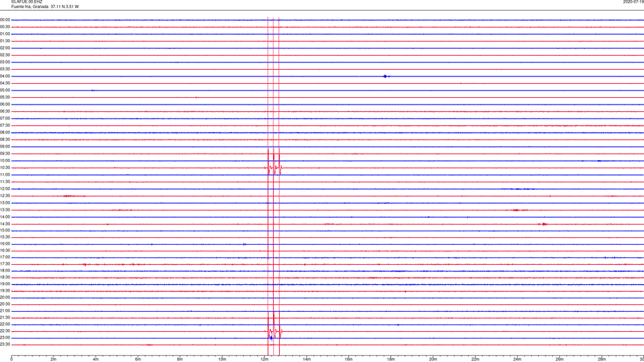The image size is (644, 362).
Task: Click the red burst on the 14:30 trace near 25m
Action: pos(543,224)
